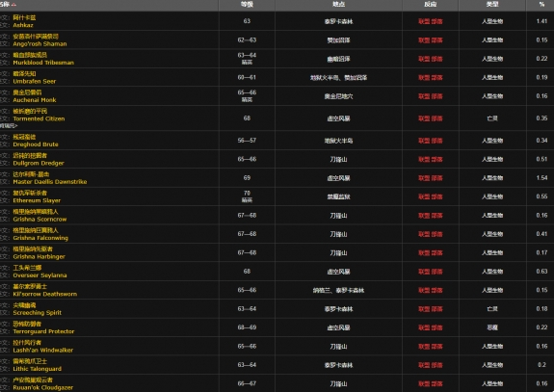Screen dimensions: 554x392
Task: Go to the Tormented Citizen page
Action: pos(39,118)
